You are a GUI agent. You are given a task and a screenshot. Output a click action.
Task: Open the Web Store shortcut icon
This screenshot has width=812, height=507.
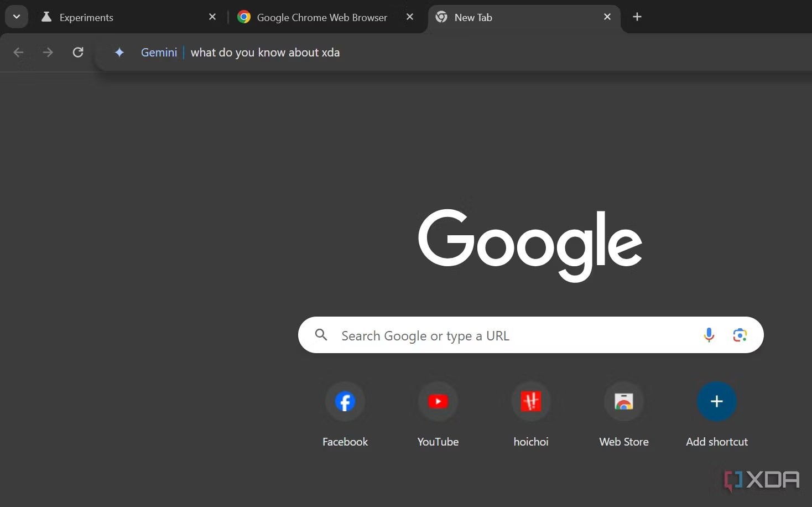[x=624, y=401]
